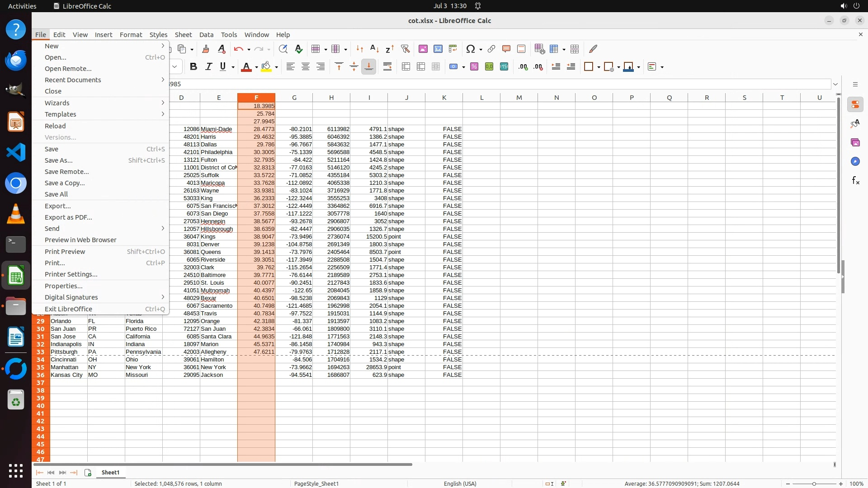This screenshot has width=868, height=488.
Task: Click the zoom slider handle
Action: click(814, 483)
